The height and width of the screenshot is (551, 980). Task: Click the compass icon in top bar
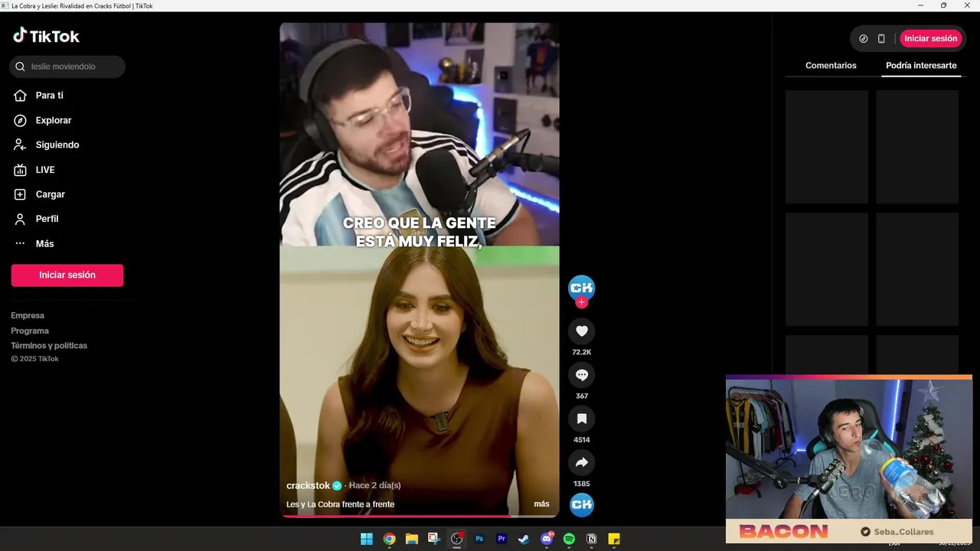863,38
